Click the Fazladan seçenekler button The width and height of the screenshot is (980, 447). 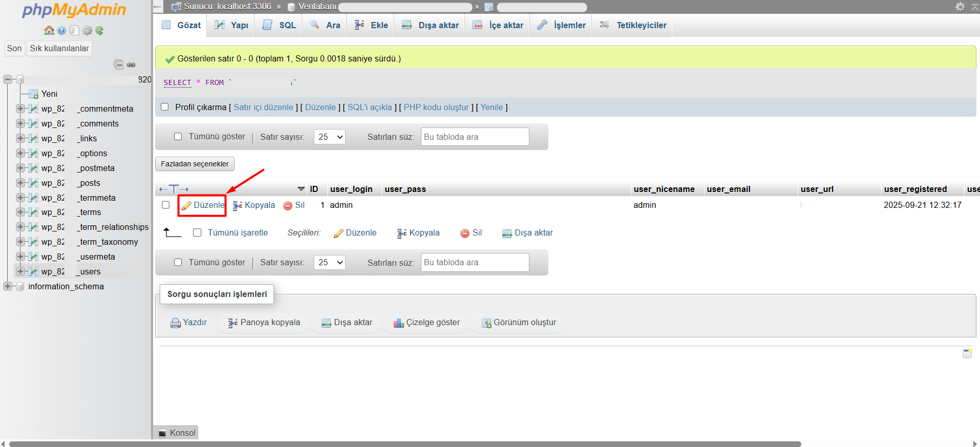[x=195, y=164]
